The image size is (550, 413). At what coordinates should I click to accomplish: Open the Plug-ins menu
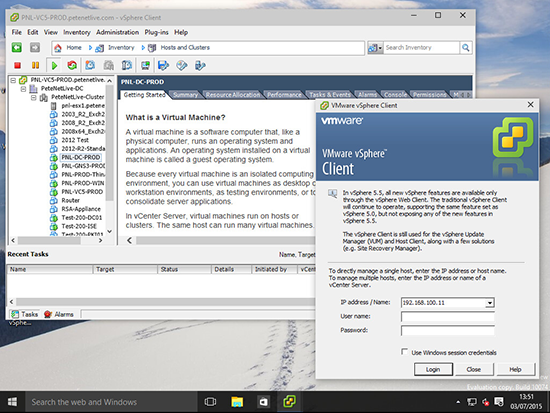point(156,32)
